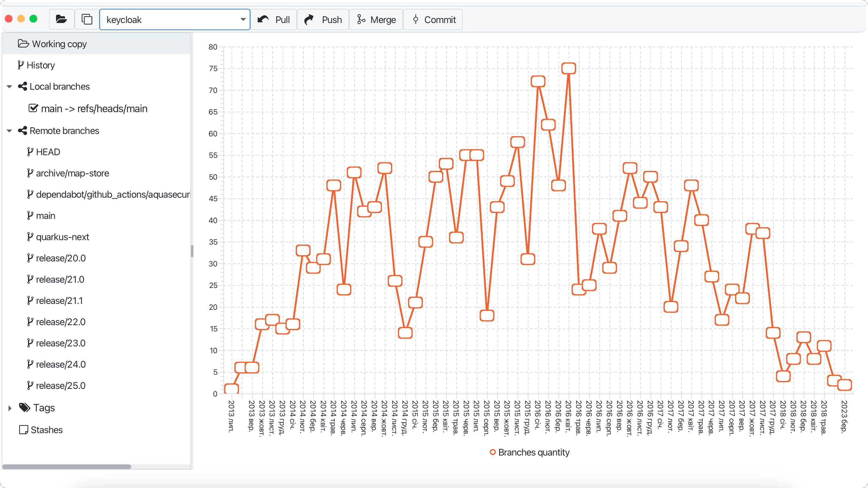
Task: Select remote branch release/24.0
Action: 61,365
